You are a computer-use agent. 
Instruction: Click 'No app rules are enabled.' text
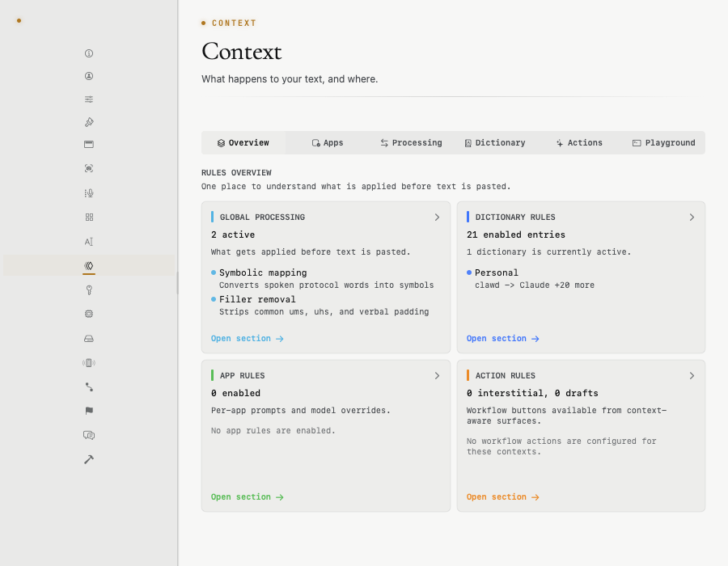(273, 430)
